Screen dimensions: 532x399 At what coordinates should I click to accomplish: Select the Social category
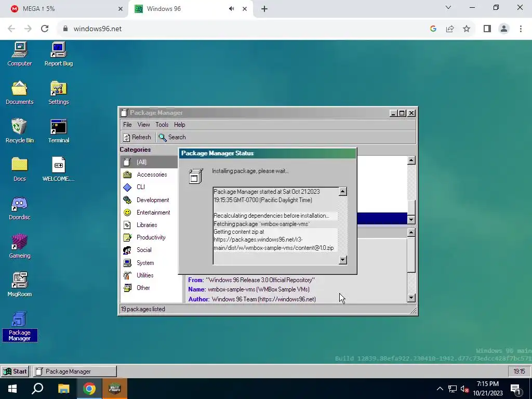pyautogui.click(x=149, y=250)
